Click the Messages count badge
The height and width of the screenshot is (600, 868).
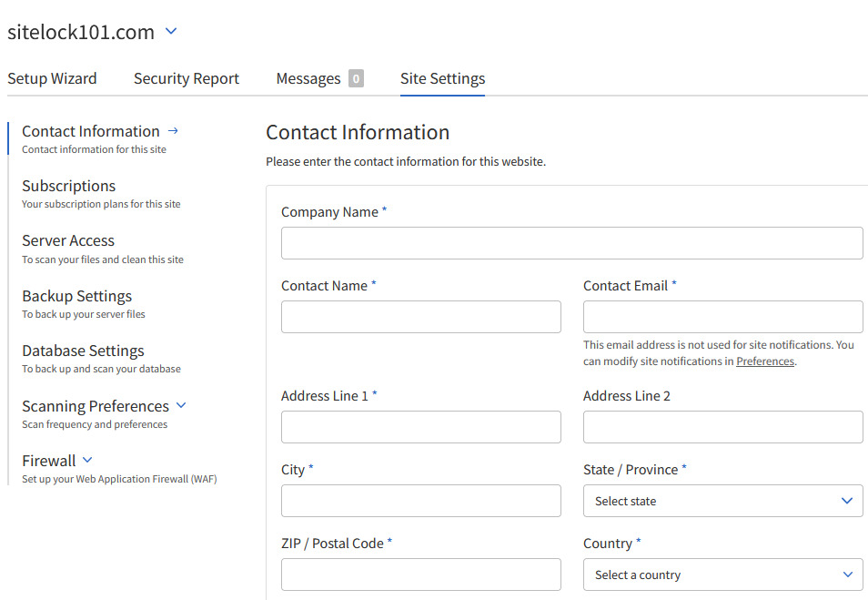pyautogui.click(x=356, y=78)
